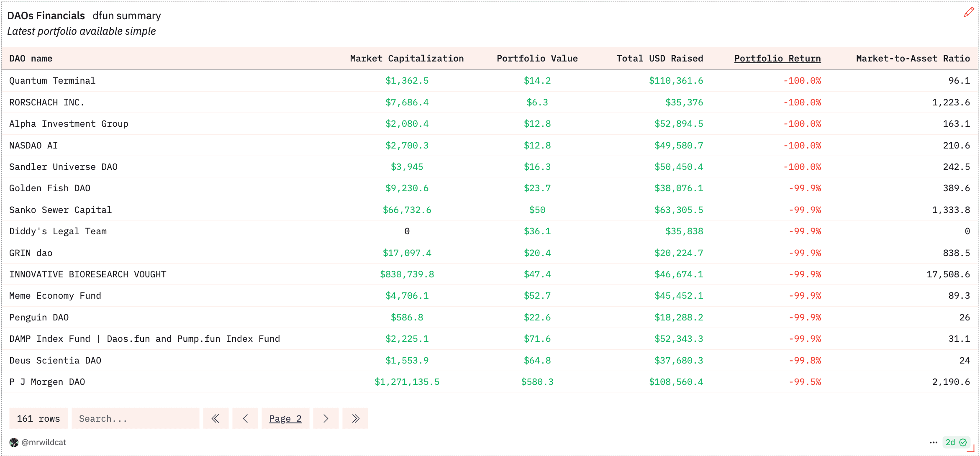The height and width of the screenshot is (456, 980).
Task: Select the Quantum Terminal row name
Action: point(52,81)
